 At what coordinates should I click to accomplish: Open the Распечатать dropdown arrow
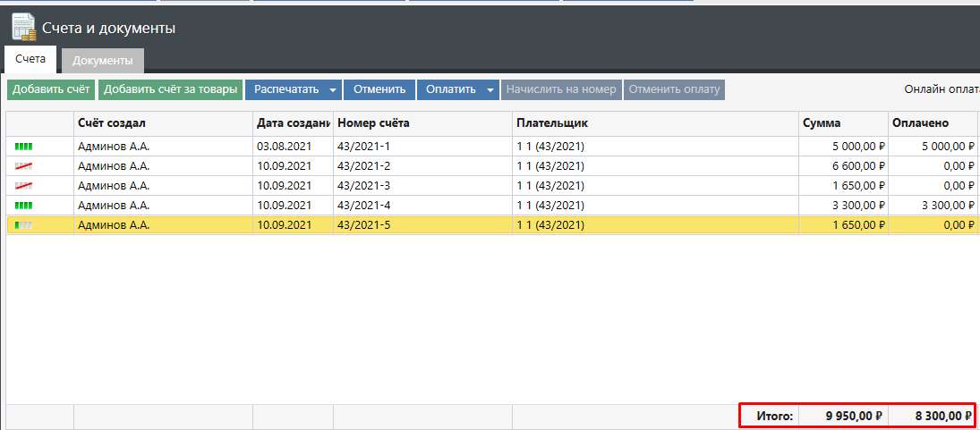point(332,89)
